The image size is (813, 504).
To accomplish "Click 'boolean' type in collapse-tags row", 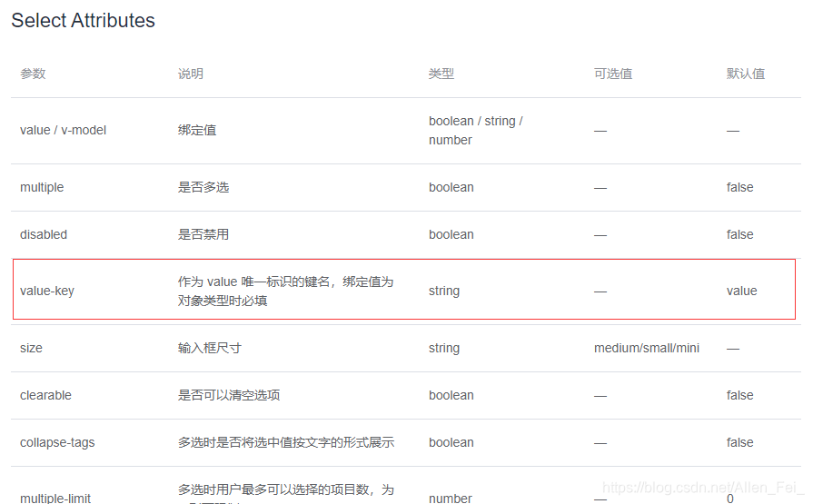I will [x=451, y=442].
